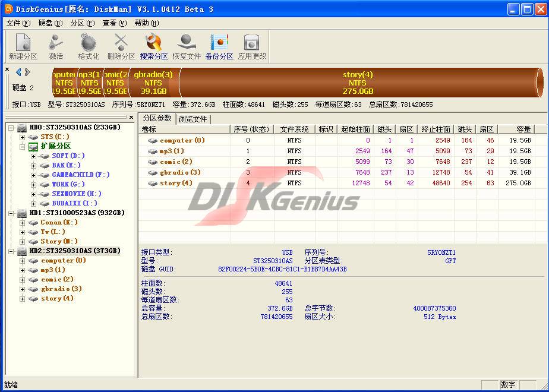Click the GPT partition table type value
The height and width of the screenshot is (392, 549).
(450, 261)
